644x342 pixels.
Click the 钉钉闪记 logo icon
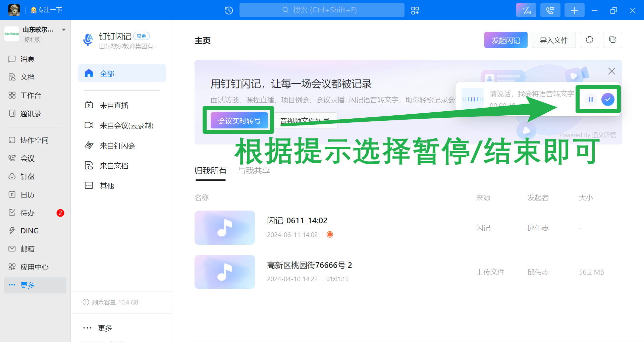[88, 40]
